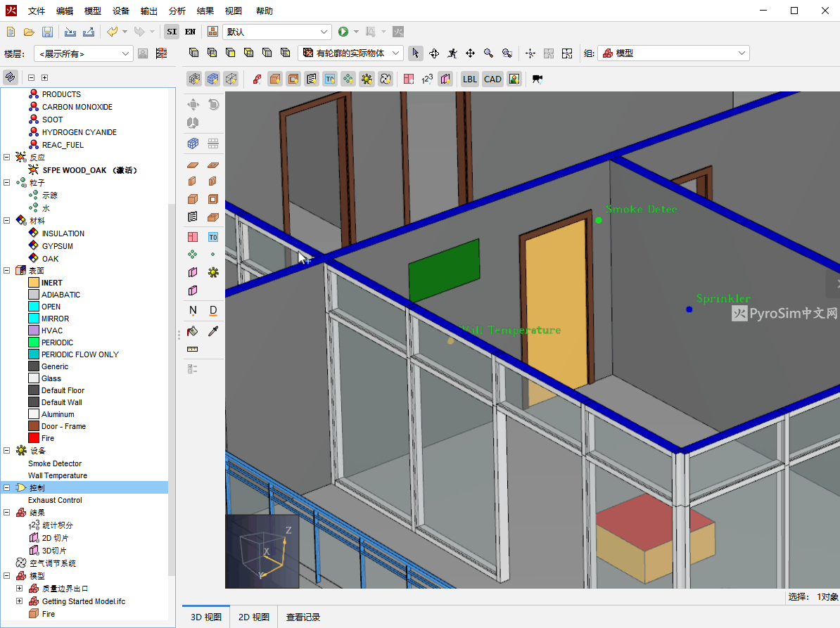Expand the Getting Started Model.ifc node
The height and width of the screenshot is (628, 840).
coord(19,601)
